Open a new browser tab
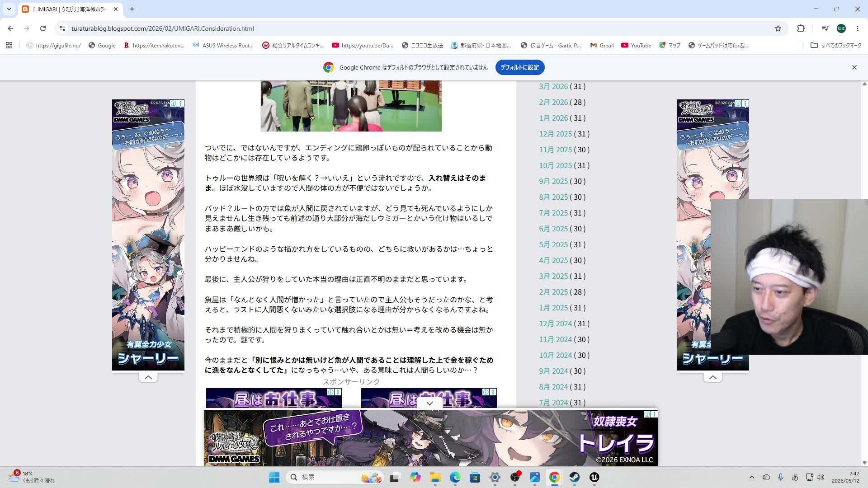 click(132, 9)
